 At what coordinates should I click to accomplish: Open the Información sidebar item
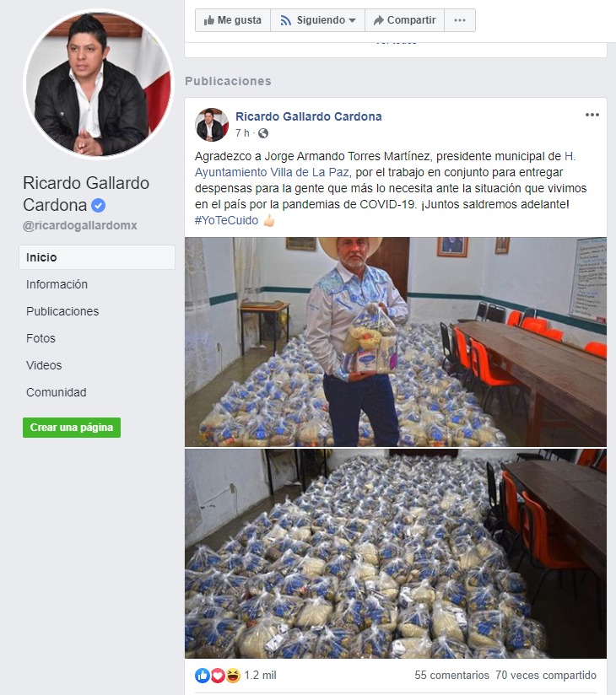pos(57,284)
